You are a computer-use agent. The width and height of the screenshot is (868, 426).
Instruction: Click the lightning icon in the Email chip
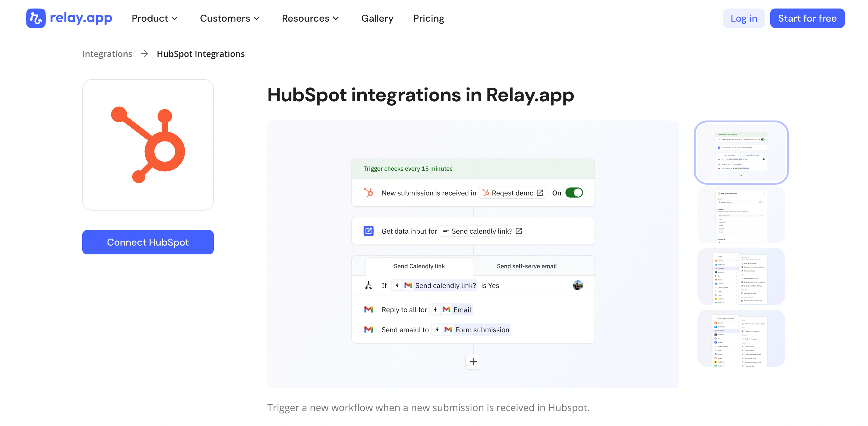tap(435, 309)
